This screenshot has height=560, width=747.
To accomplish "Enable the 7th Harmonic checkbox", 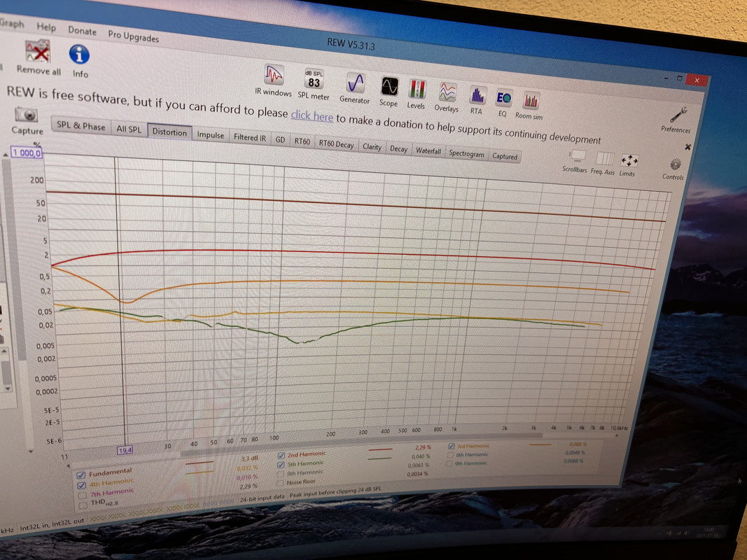I will 83,496.
